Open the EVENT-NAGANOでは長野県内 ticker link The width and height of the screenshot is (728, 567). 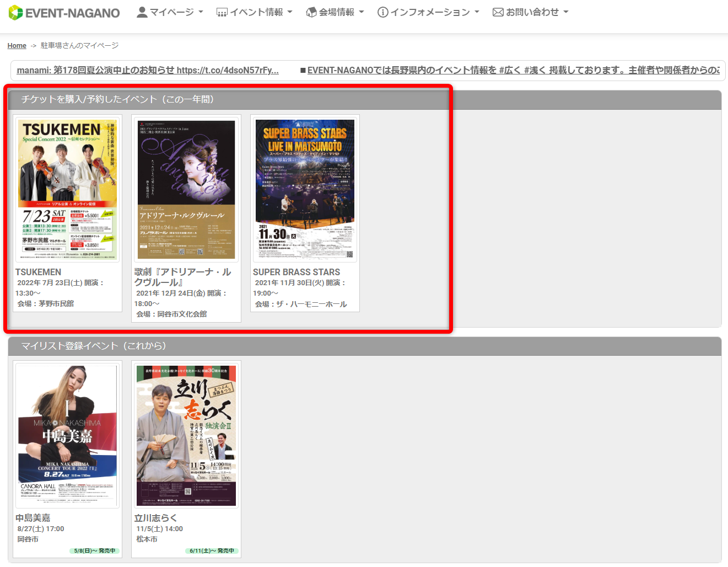pyautogui.click(x=513, y=70)
